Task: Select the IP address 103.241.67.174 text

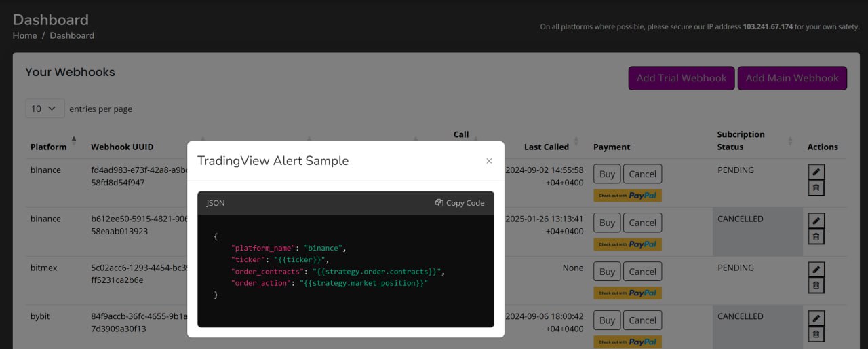Action: 768,27
